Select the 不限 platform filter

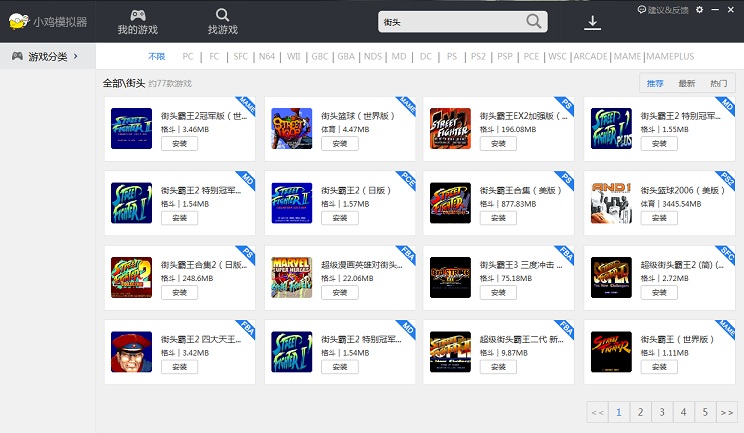(x=157, y=57)
